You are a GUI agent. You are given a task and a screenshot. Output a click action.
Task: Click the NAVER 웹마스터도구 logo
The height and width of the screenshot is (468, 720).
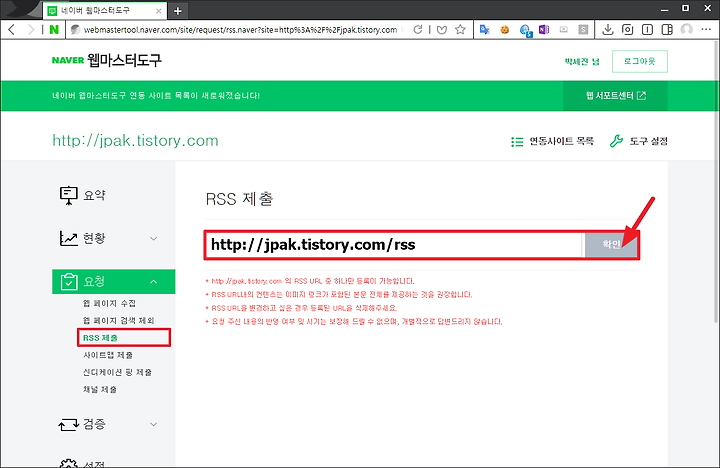(x=107, y=60)
